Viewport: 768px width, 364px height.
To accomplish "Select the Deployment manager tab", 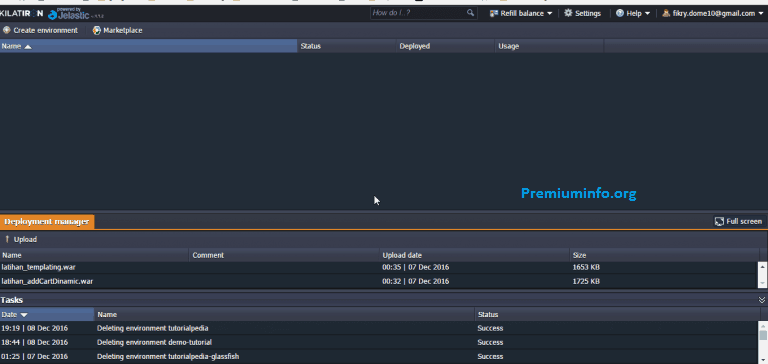I will pos(47,221).
